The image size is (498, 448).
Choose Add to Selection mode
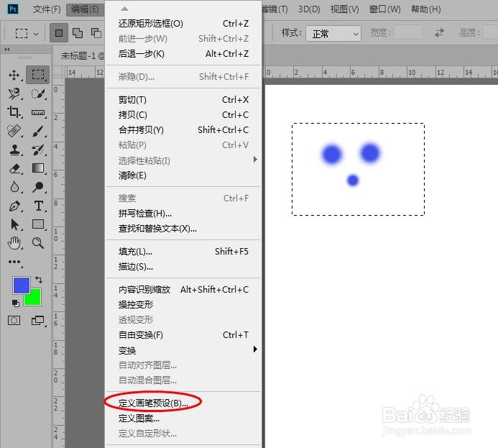tap(78, 33)
